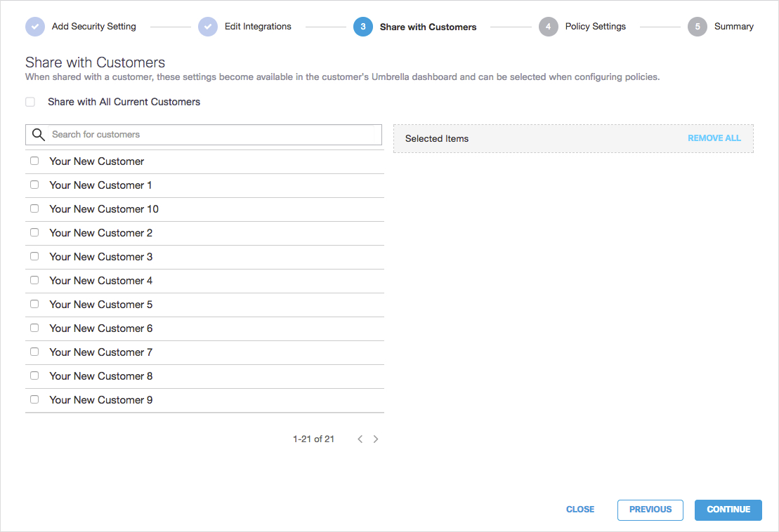Click the step 5 Summary circle

698,27
